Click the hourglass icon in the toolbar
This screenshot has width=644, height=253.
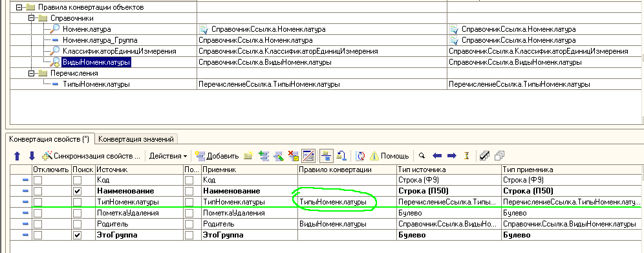click(466, 156)
